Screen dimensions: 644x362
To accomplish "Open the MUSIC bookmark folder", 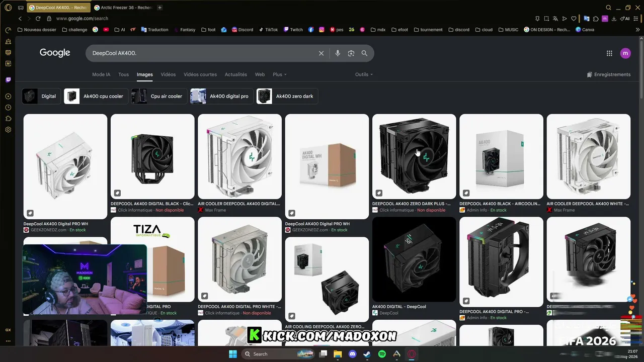I will [x=508, y=30].
